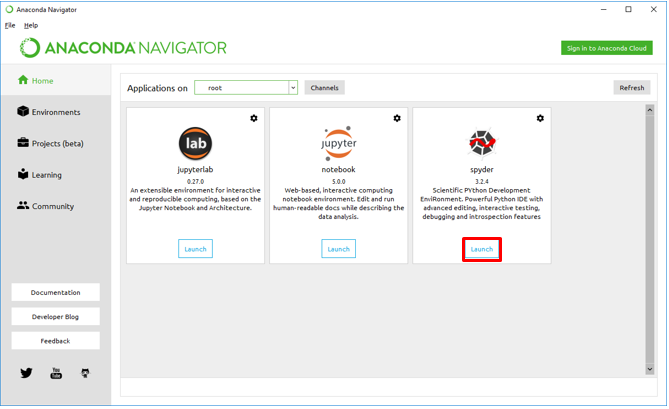Click the jupyterlab description text
The image size is (669, 409).
(x=195, y=199)
